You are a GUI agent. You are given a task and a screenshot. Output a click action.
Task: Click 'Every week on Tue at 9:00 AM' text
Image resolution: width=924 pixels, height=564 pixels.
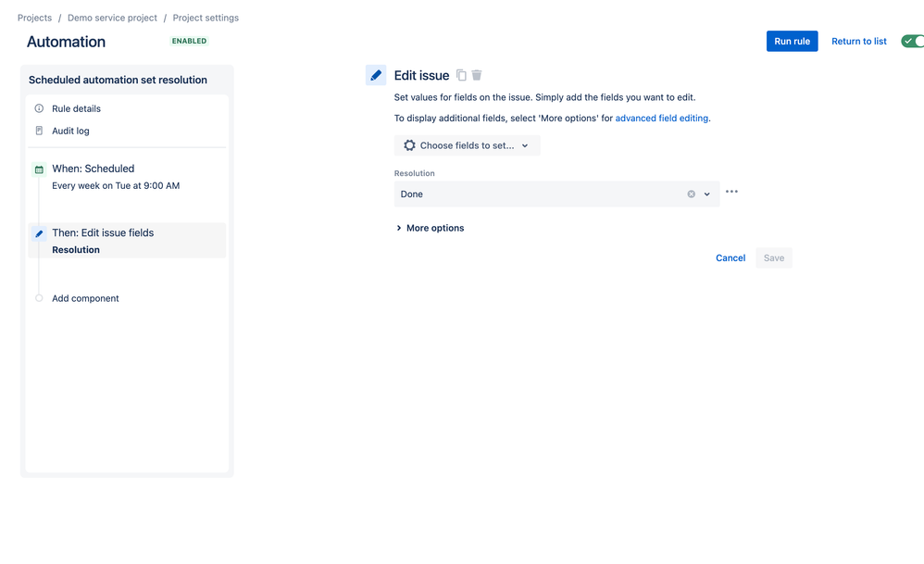click(116, 185)
